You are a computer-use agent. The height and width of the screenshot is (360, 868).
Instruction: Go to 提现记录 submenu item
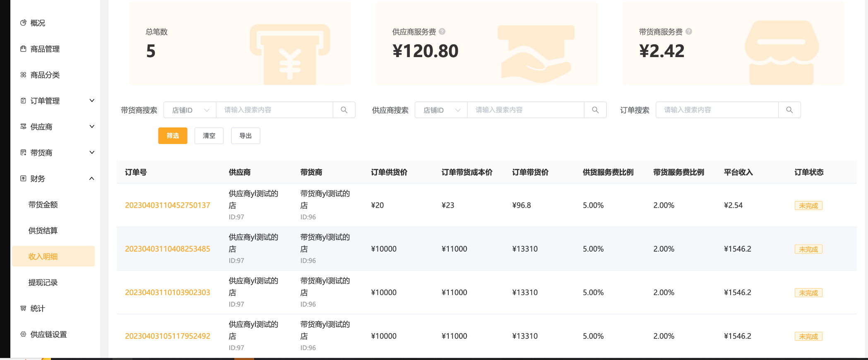(43, 283)
